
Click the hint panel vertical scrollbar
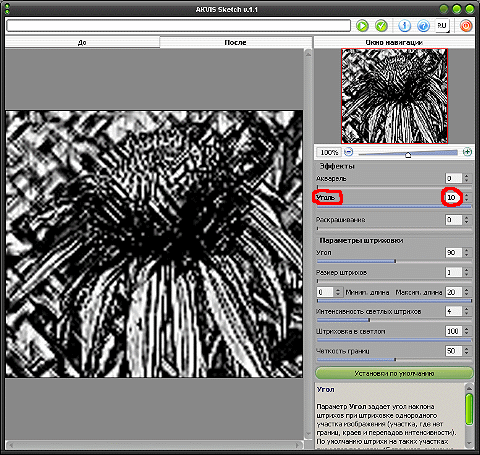469,416
